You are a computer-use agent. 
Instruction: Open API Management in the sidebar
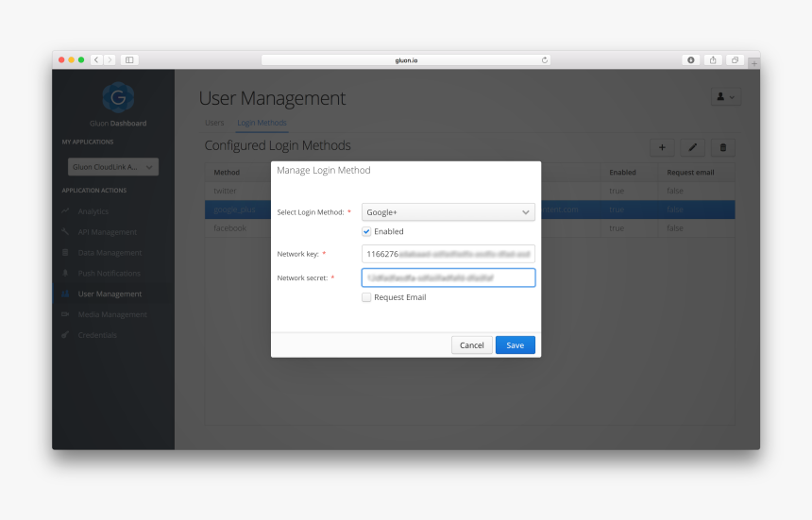pyautogui.click(x=108, y=232)
